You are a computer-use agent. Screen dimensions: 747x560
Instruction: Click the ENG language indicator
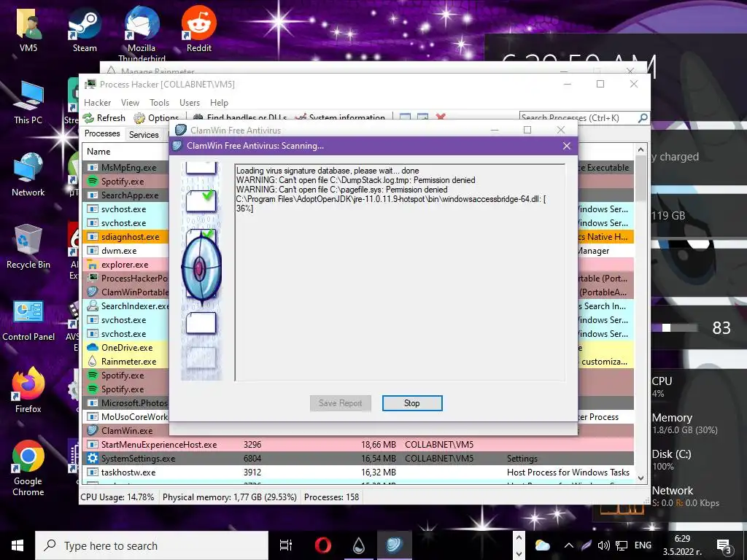(643, 545)
